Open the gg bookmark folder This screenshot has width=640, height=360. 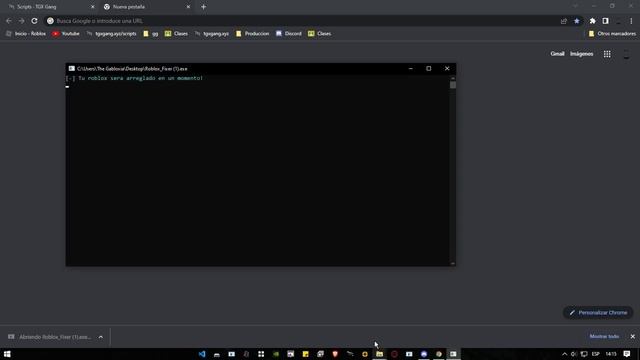(x=151, y=33)
